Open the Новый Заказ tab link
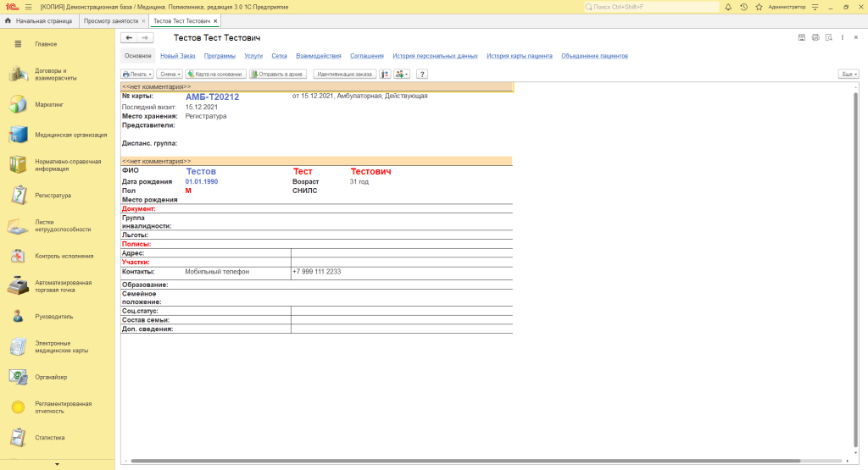This screenshot has height=470, width=868. point(178,56)
